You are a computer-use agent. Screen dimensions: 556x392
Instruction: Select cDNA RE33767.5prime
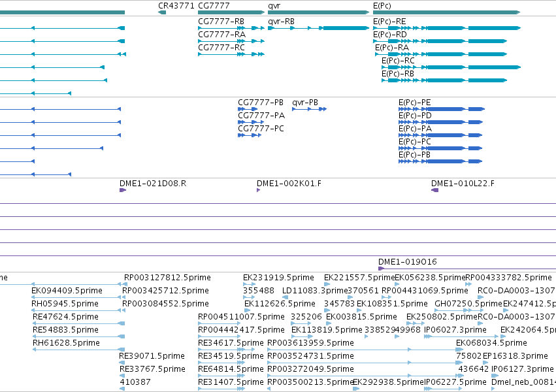point(122,376)
